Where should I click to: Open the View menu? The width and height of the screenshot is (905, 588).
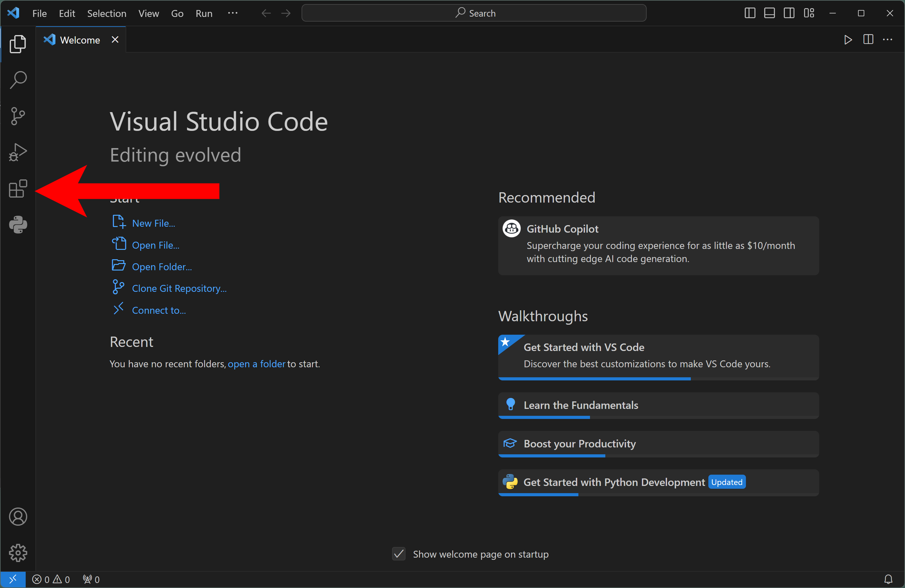[149, 13]
